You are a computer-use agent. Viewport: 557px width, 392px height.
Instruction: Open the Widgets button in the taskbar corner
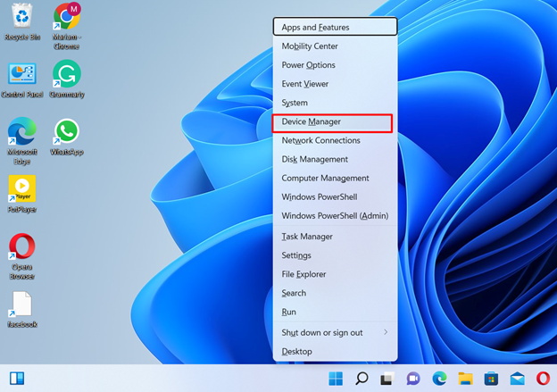coord(16,378)
